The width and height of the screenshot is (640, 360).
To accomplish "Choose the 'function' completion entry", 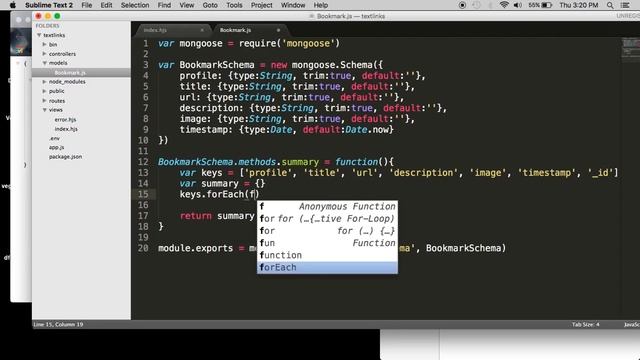I will click(x=327, y=256).
